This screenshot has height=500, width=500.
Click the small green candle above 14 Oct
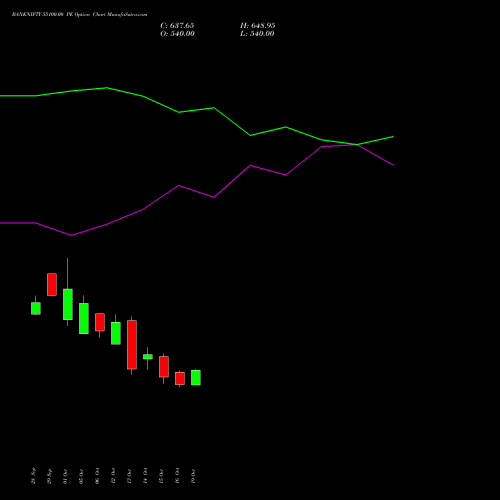tap(148, 357)
